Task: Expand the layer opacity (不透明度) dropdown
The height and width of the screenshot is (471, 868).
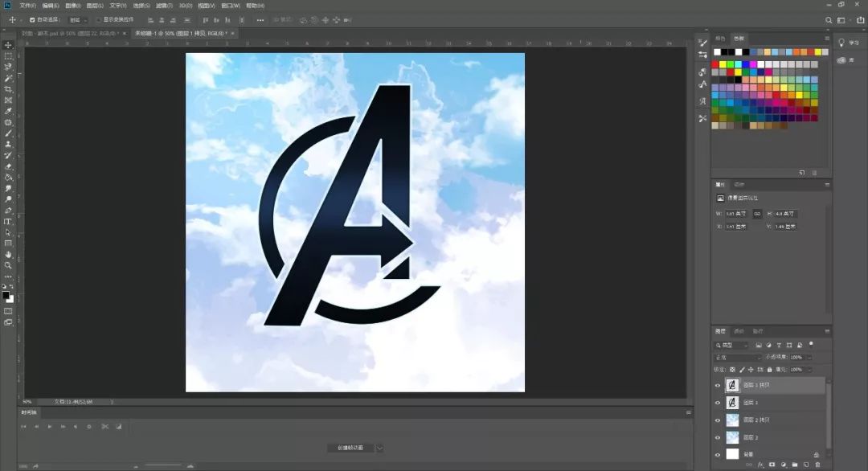Action: [809, 357]
